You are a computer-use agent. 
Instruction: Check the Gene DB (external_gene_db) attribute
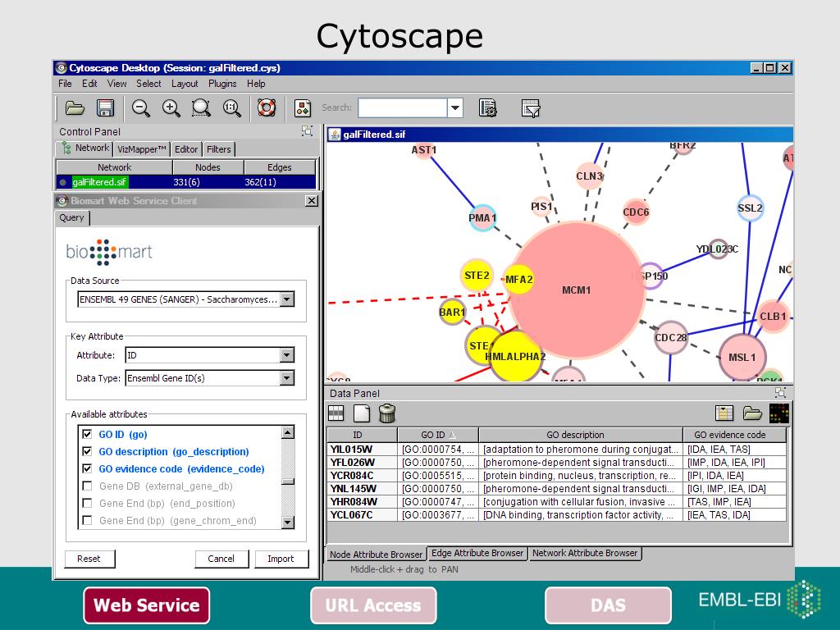point(87,486)
